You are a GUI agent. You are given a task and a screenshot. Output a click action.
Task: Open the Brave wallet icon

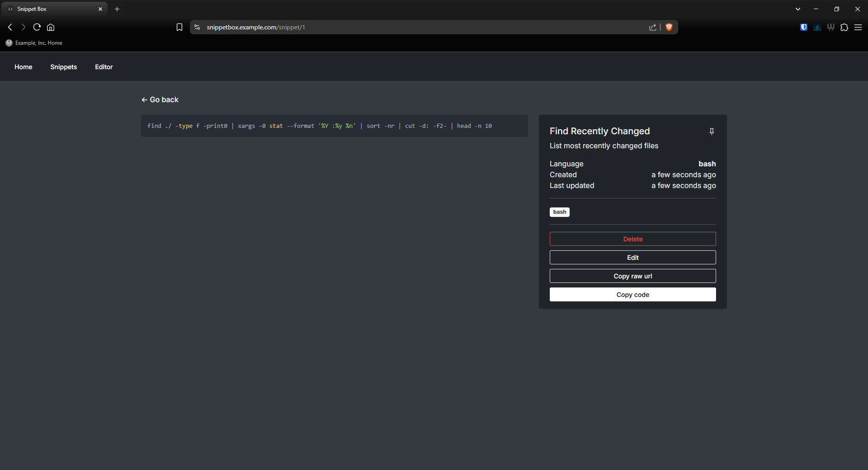[x=830, y=27]
